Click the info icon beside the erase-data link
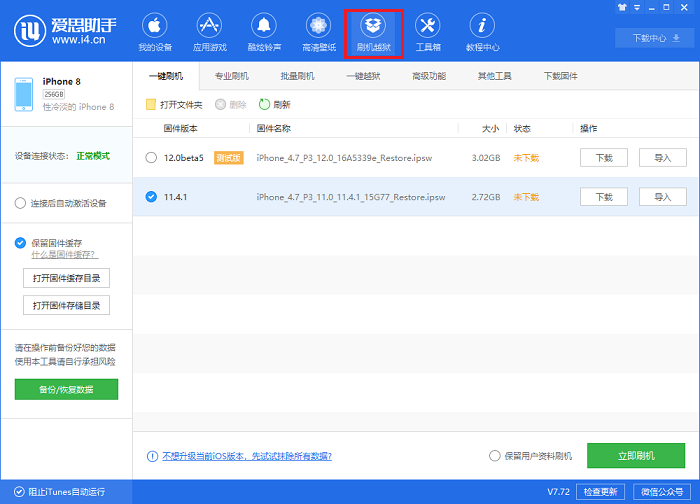700x504 pixels. pyautogui.click(x=152, y=456)
